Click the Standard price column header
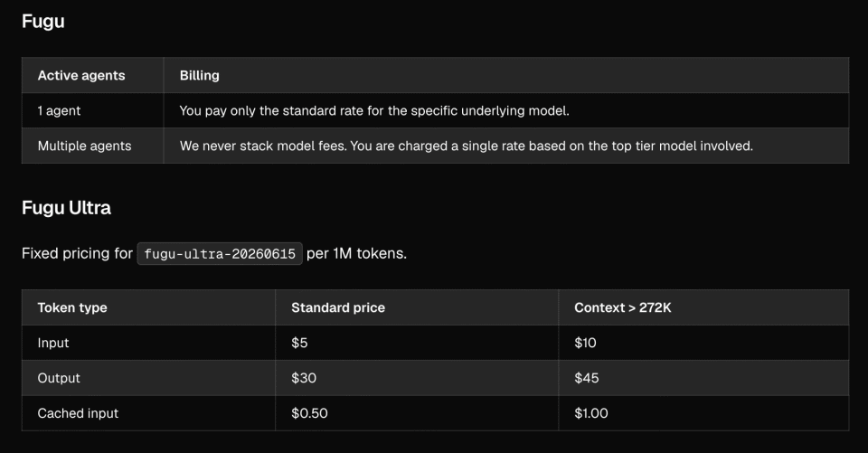 click(x=338, y=308)
